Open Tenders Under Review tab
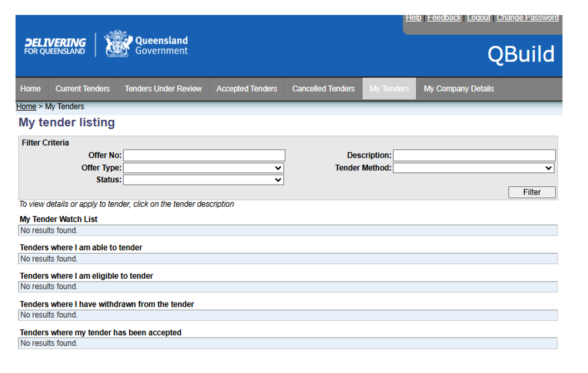Viewport: 588px width, 373px height. (x=163, y=89)
